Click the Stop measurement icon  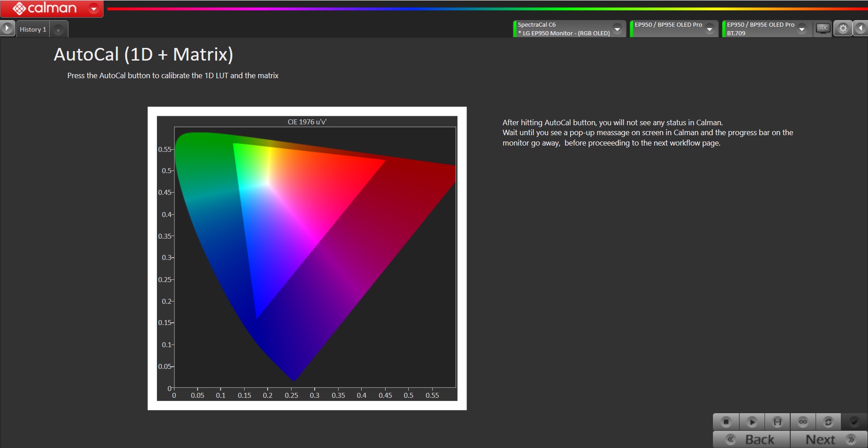tap(726, 422)
